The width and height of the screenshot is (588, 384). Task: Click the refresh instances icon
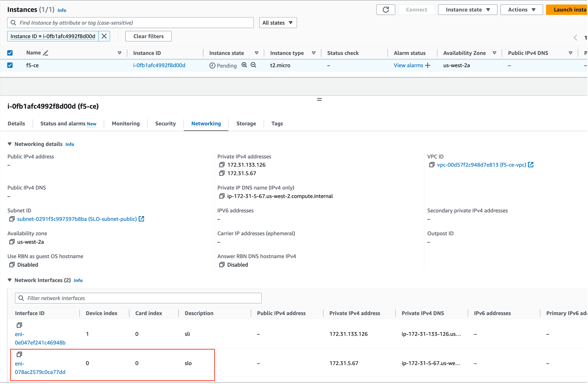coord(386,9)
